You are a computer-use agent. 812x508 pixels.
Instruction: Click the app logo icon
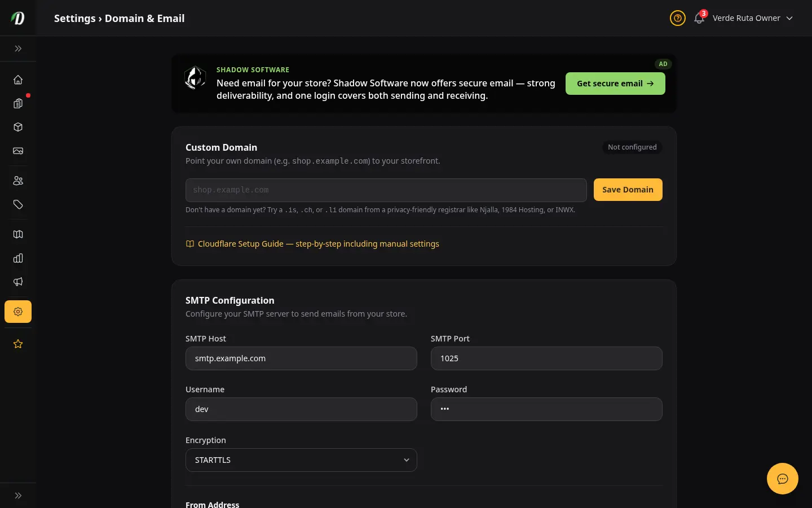(18, 18)
